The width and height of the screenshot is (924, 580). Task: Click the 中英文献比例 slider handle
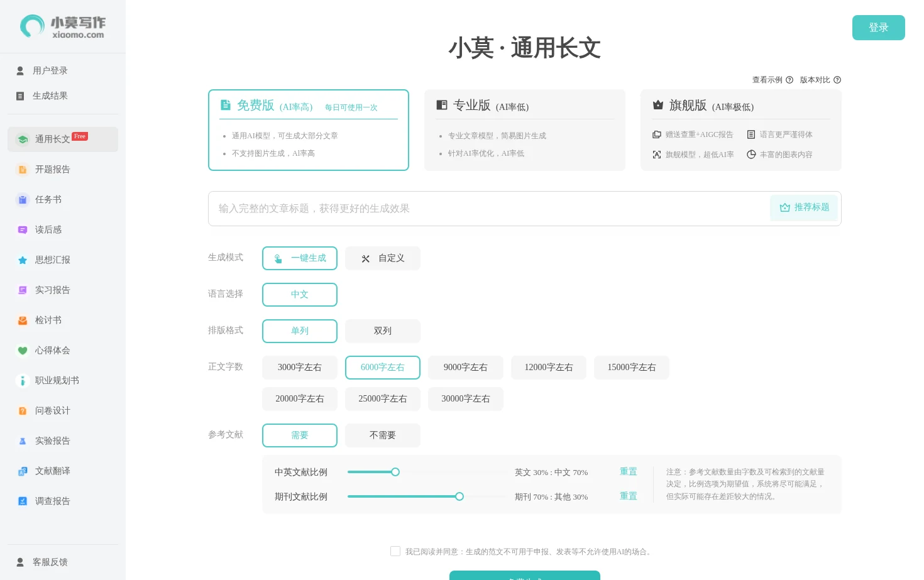[x=395, y=472]
